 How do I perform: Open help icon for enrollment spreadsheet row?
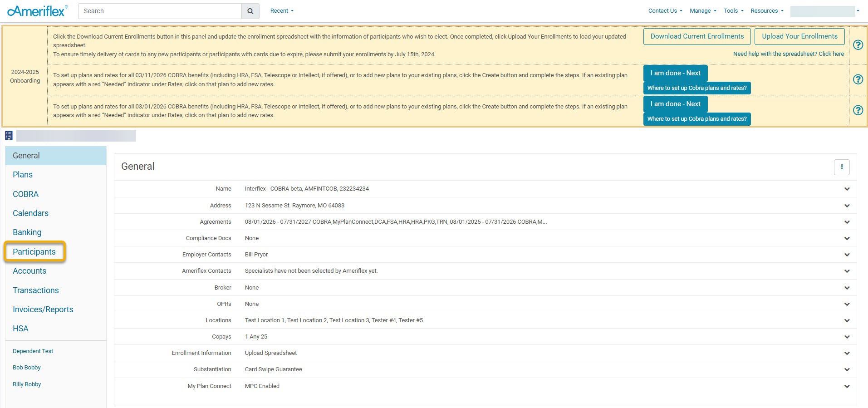[x=858, y=45]
